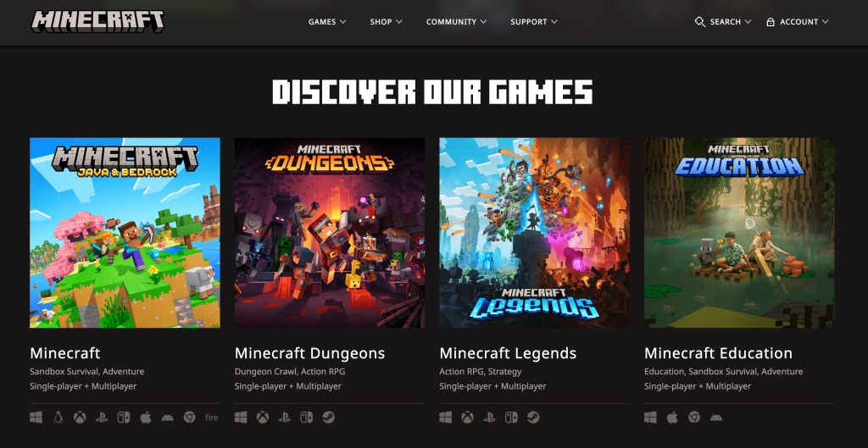Click the Chrome icon under Minecraft Education
This screenshot has height=448, width=868.
pos(694,418)
